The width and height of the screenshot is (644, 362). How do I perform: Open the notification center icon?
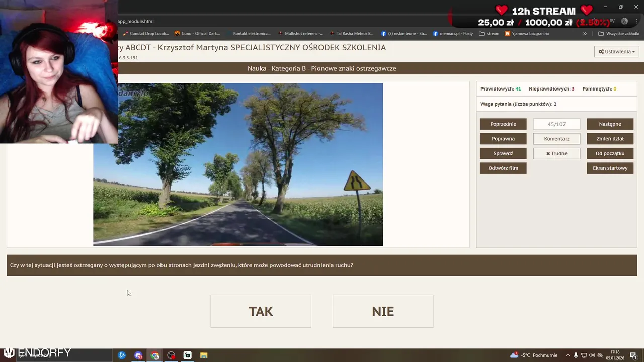(633, 355)
